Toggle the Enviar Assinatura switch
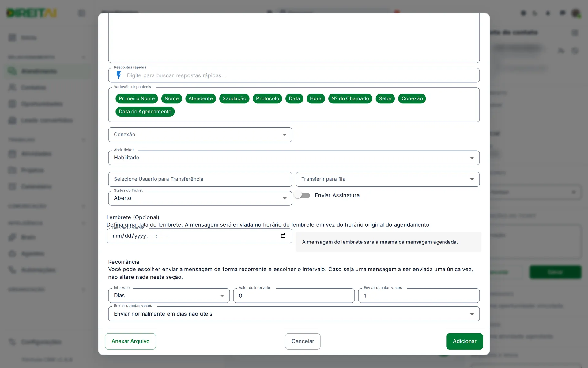Viewport: 588px width, 368px height. pyautogui.click(x=302, y=195)
